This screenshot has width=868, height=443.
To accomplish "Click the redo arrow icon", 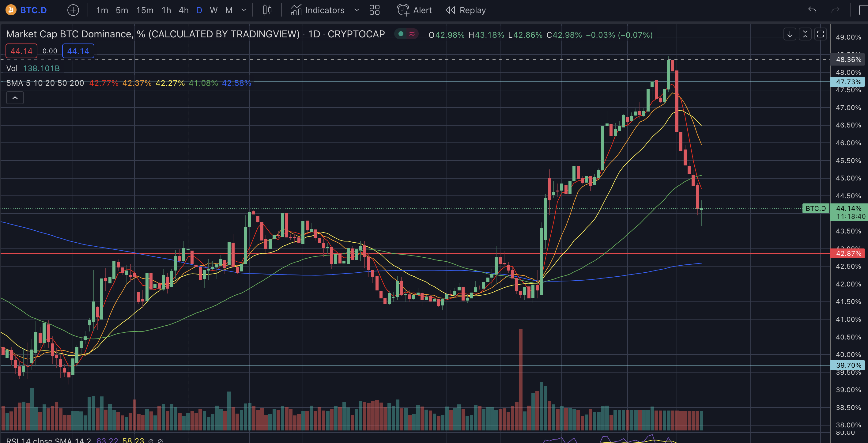I will coord(835,10).
